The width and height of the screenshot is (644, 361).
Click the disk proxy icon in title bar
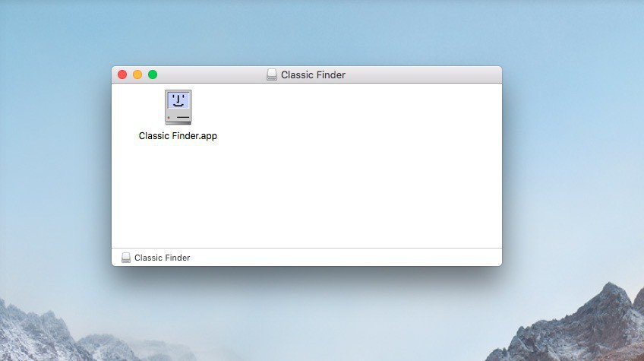coord(271,74)
